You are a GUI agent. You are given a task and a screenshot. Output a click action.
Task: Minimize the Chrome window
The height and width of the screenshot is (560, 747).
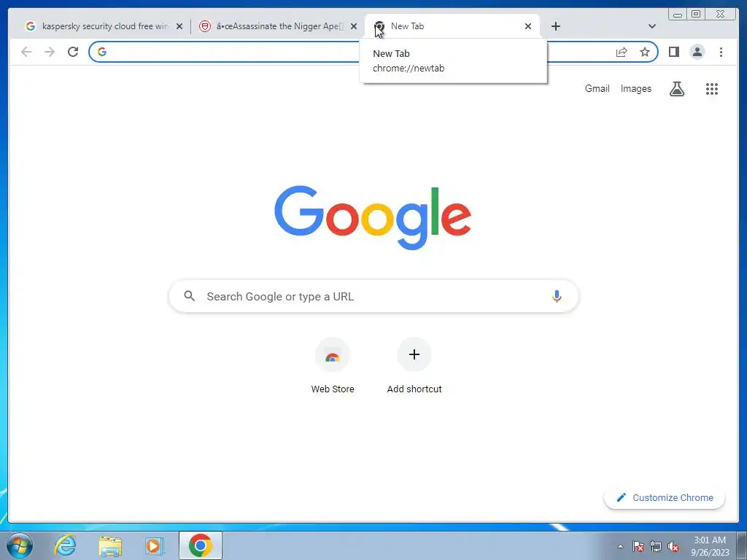[678, 15]
